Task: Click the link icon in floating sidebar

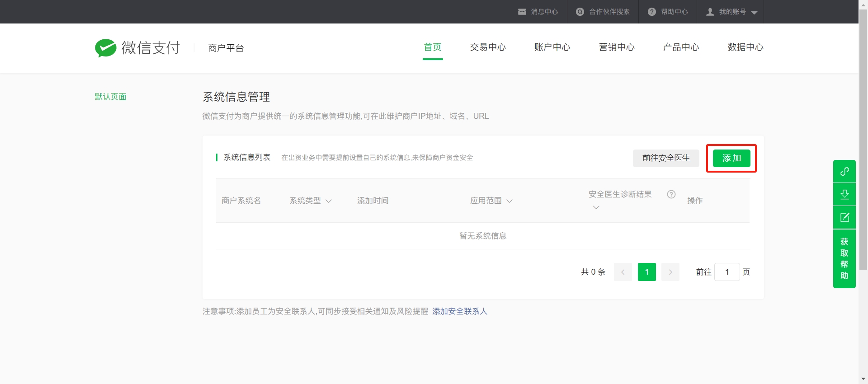Action: pos(844,172)
